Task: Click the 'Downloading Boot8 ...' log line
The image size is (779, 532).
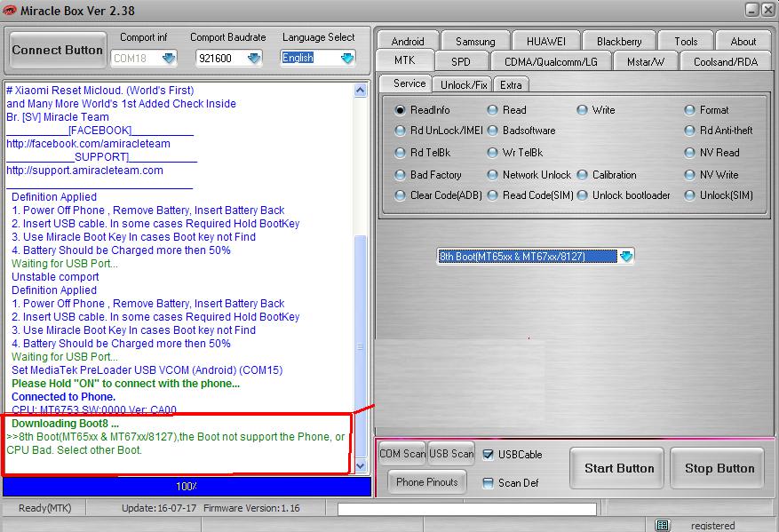Action: [x=65, y=424]
